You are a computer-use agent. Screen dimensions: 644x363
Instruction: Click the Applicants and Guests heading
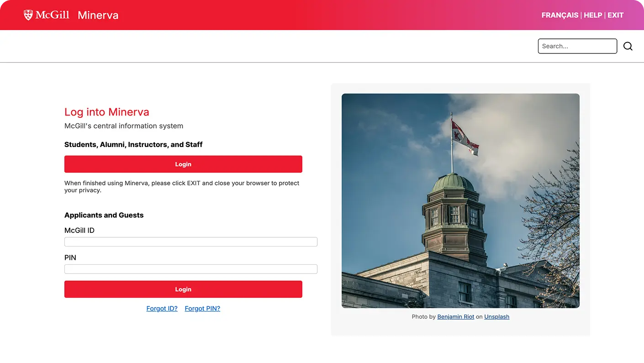pyautogui.click(x=104, y=215)
